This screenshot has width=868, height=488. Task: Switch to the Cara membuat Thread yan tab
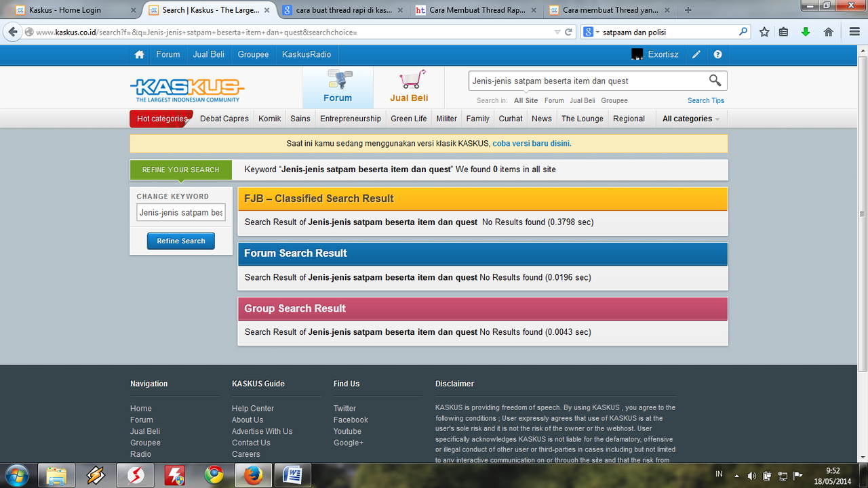610,10
